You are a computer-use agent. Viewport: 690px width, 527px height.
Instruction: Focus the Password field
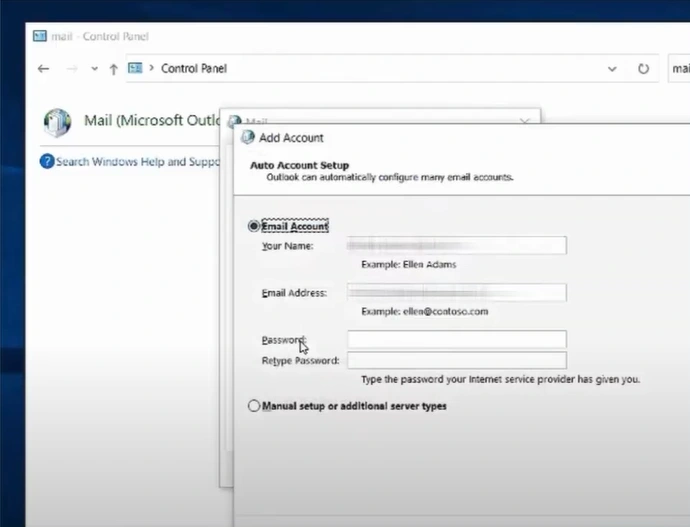click(x=457, y=339)
